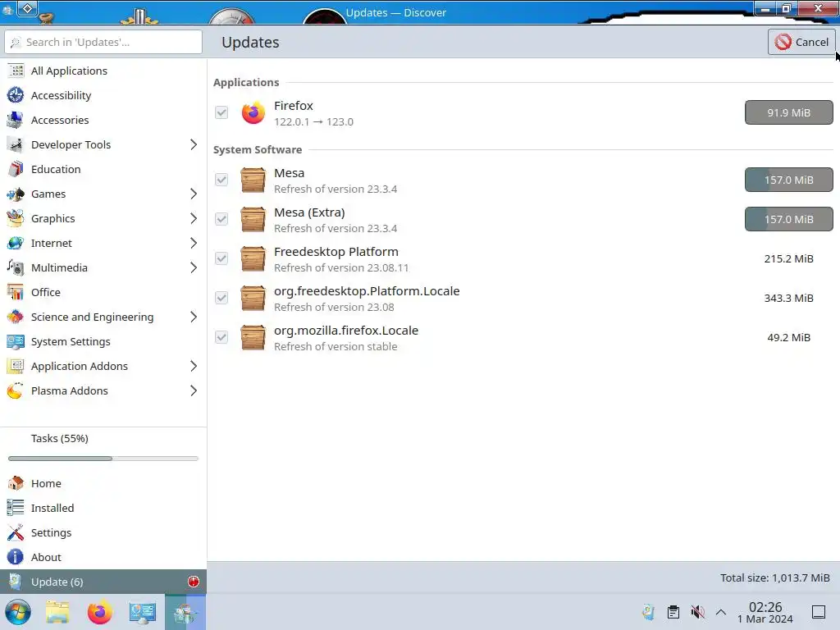
Task: Click the System Settings icon
Action: [x=16, y=342]
